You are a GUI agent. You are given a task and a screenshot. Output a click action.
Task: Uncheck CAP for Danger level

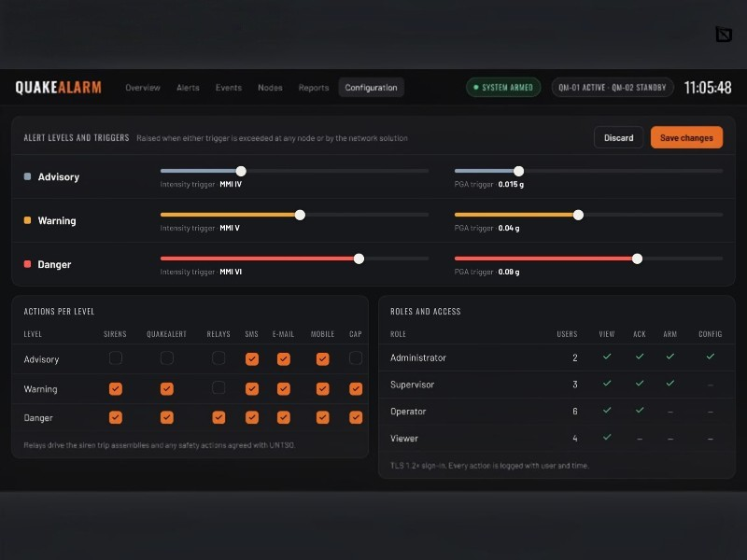pyautogui.click(x=356, y=417)
